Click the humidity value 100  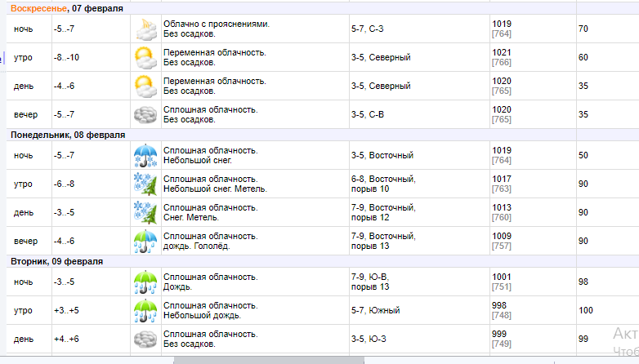pos(584,311)
